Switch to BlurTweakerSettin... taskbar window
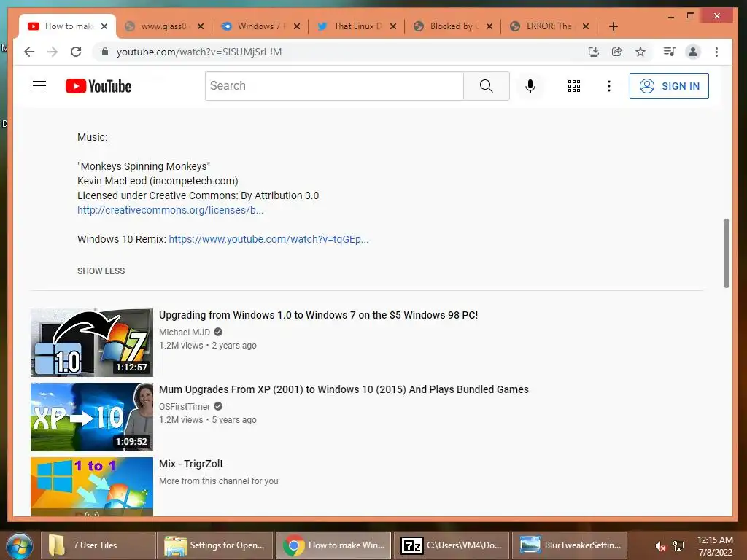This screenshot has width=747, height=560. (570, 545)
